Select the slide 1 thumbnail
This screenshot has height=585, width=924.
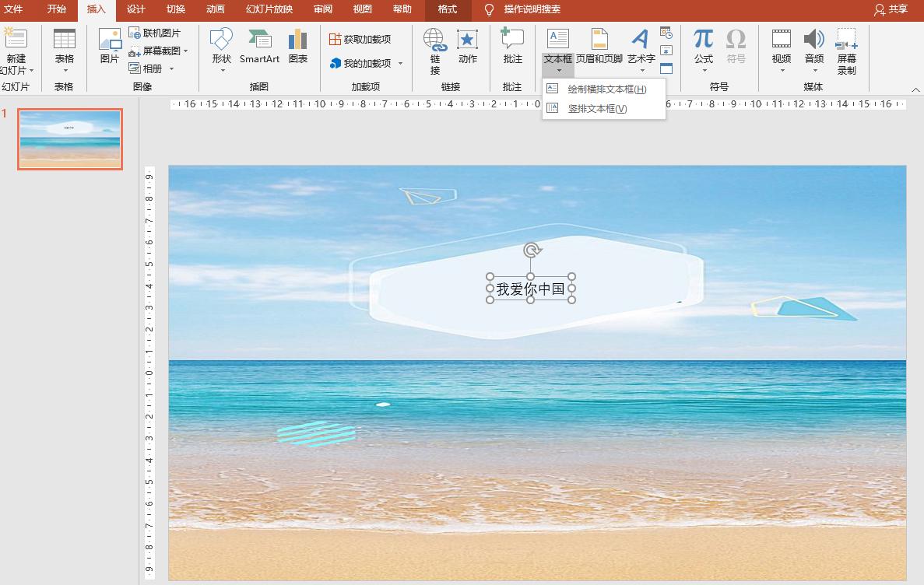(x=70, y=139)
